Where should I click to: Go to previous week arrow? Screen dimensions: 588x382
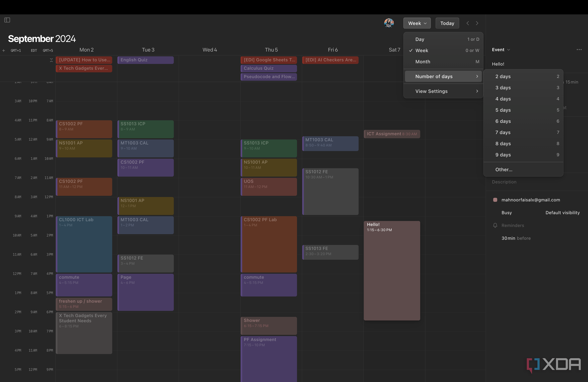pyautogui.click(x=468, y=23)
